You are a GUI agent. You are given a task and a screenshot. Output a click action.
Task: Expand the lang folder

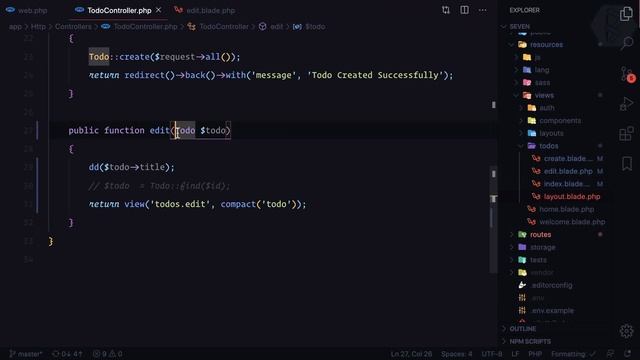point(542,70)
